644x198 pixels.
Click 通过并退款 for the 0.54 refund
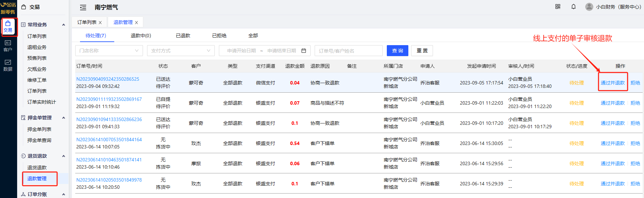613,143
